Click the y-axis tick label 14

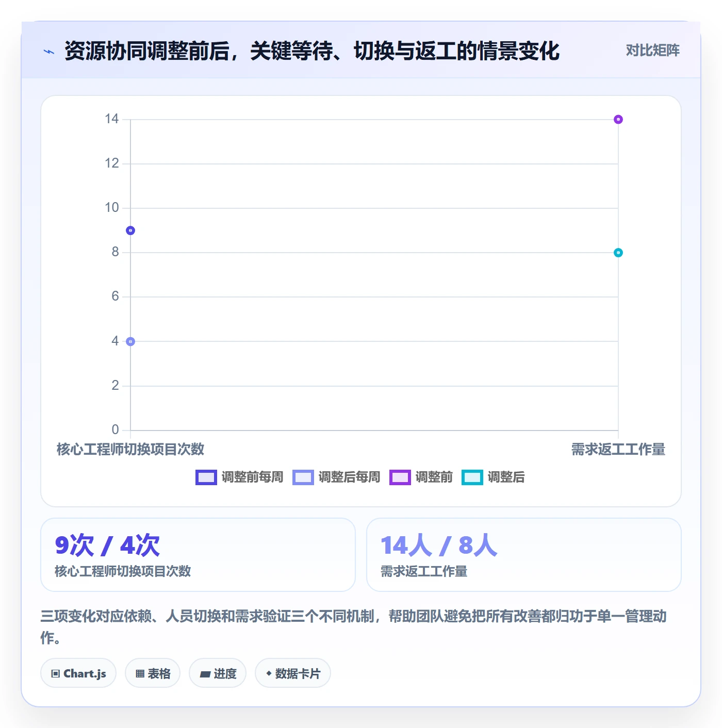[x=112, y=119]
